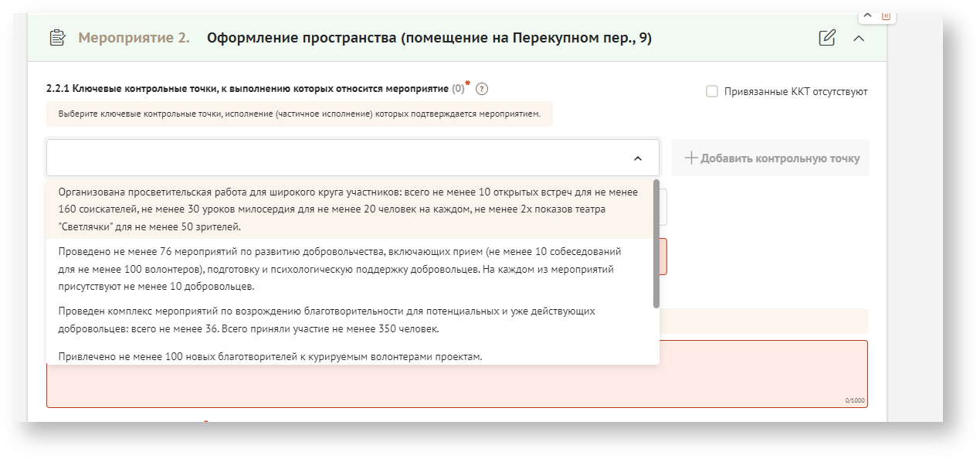Open the edit pencil icon in event header
Image resolution: width=980 pixels, height=459 pixels.
827,38
